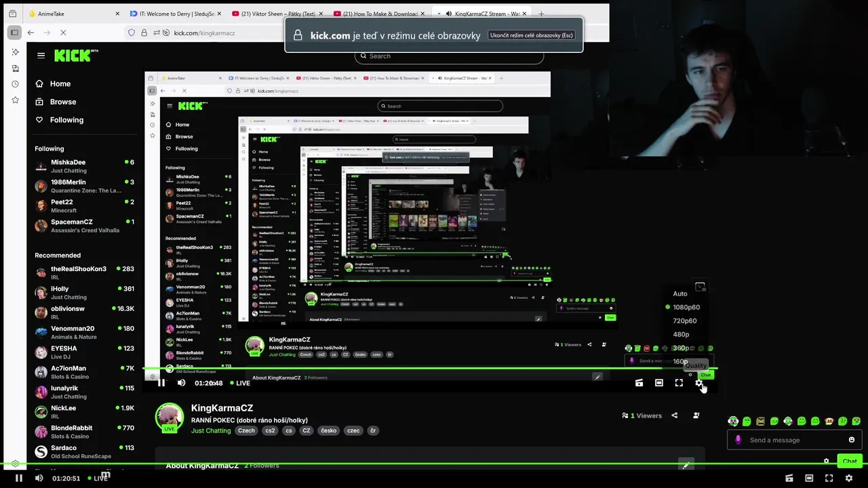The width and height of the screenshot is (868, 488).
Task: Click share icon beside large 1 Viewers
Action: (674, 415)
